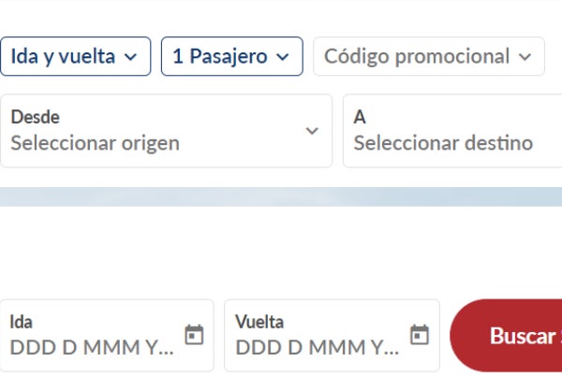Click the light blue banner strip

(281, 196)
